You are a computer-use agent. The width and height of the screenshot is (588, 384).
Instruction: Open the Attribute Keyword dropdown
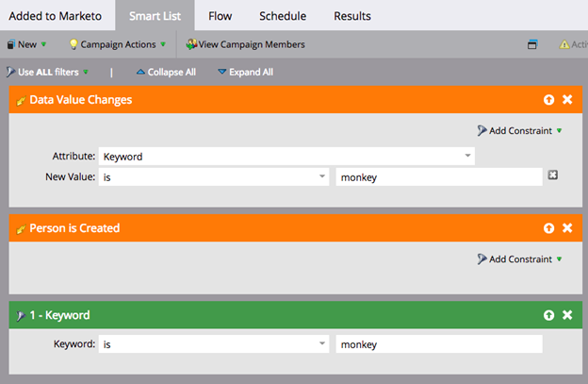(467, 156)
